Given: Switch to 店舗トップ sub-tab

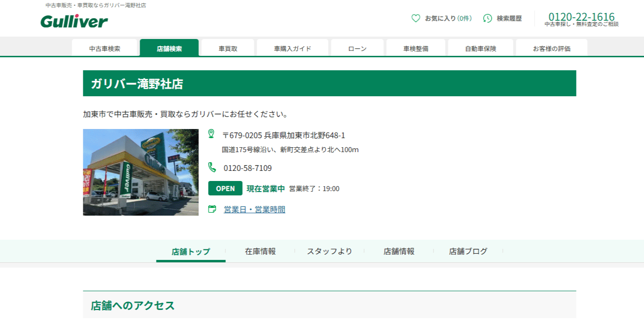Looking at the screenshot, I should tap(191, 251).
